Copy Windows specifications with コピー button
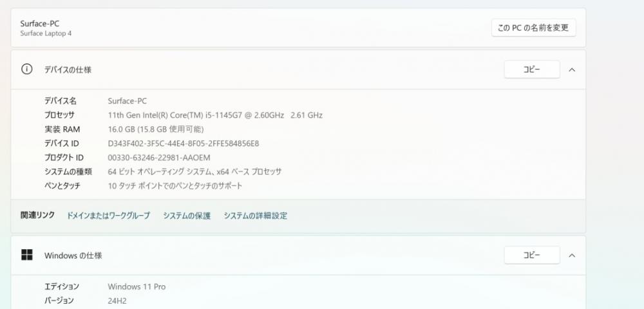The width and height of the screenshot is (644, 309). point(532,255)
